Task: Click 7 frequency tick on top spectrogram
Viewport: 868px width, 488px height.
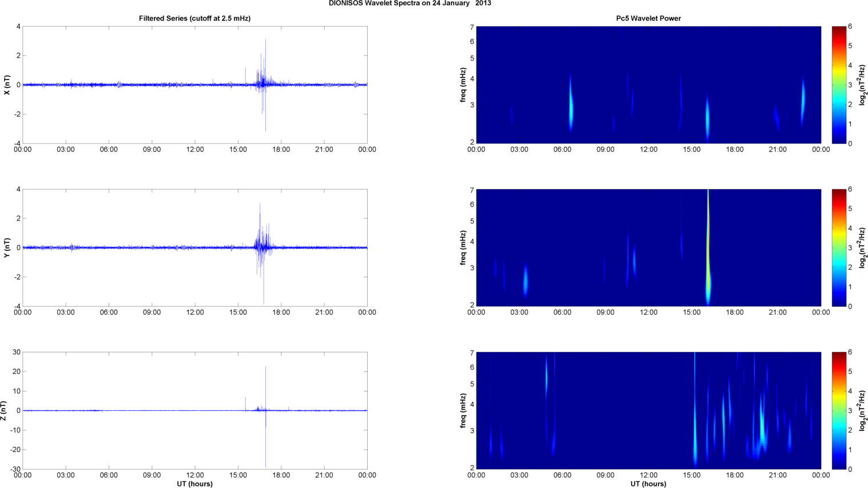Action: coord(472,27)
